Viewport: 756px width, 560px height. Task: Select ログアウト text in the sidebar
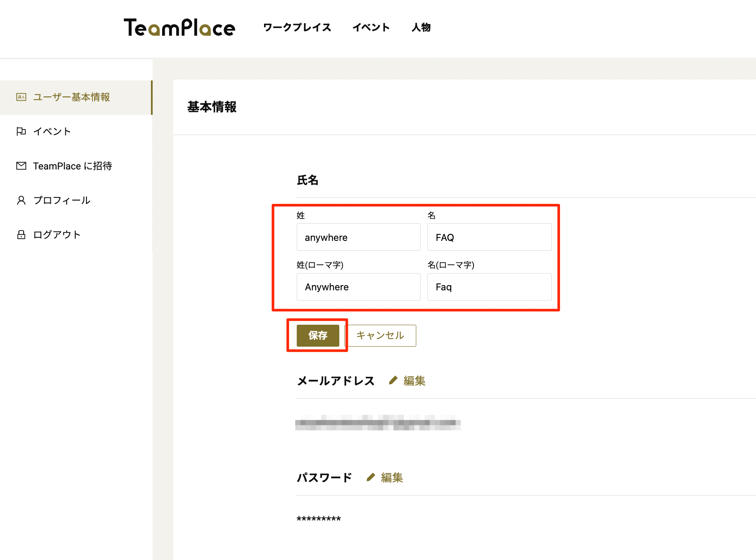[x=57, y=234]
